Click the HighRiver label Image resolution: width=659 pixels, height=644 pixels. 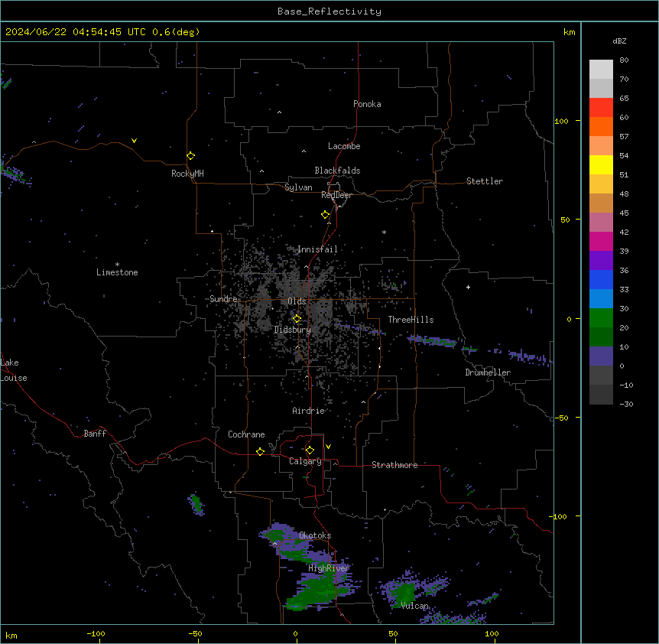pos(329,568)
